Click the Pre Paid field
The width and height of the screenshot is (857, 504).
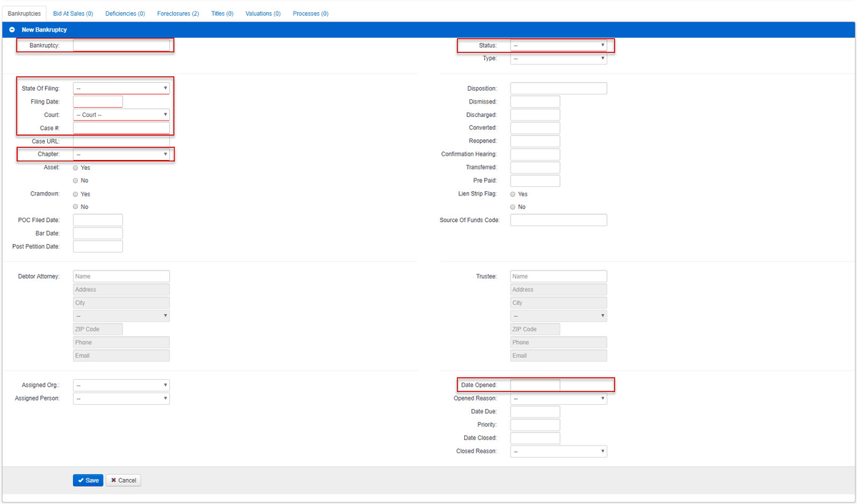[535, 181]
